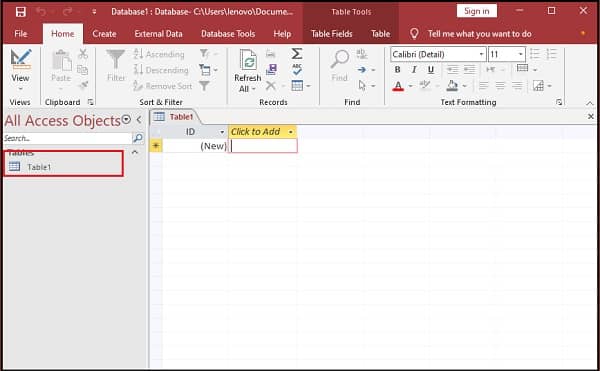Click the Totals sigma icon
The width and height of the screenshot is (600, 371).
click(297, 54)
